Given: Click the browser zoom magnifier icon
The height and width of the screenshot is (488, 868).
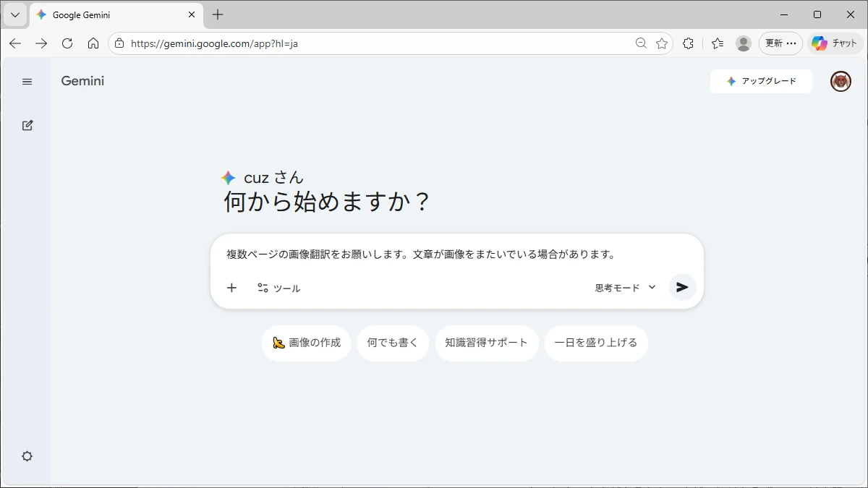Looking at the screenshot, I should [x=641, y=43].
